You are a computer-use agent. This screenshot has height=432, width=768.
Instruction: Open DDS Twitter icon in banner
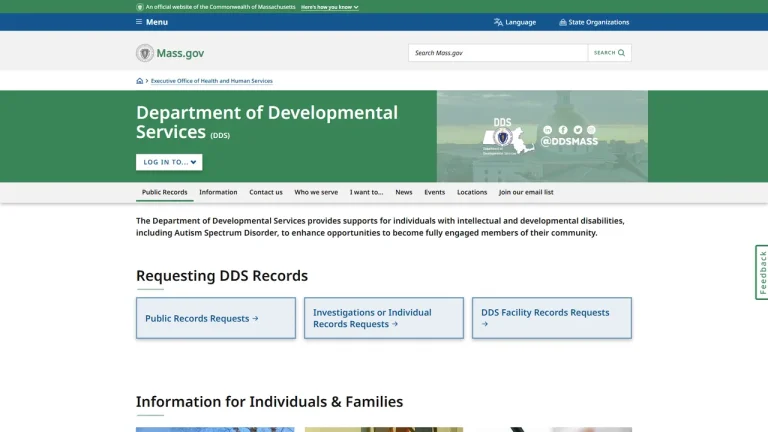pyautogui.click(x=578, y=130)
